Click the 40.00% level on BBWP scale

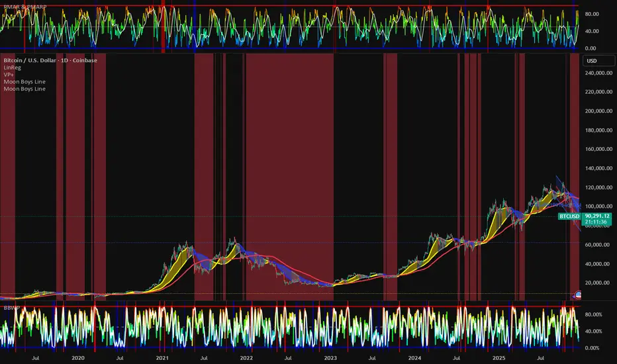pos(593,332)
